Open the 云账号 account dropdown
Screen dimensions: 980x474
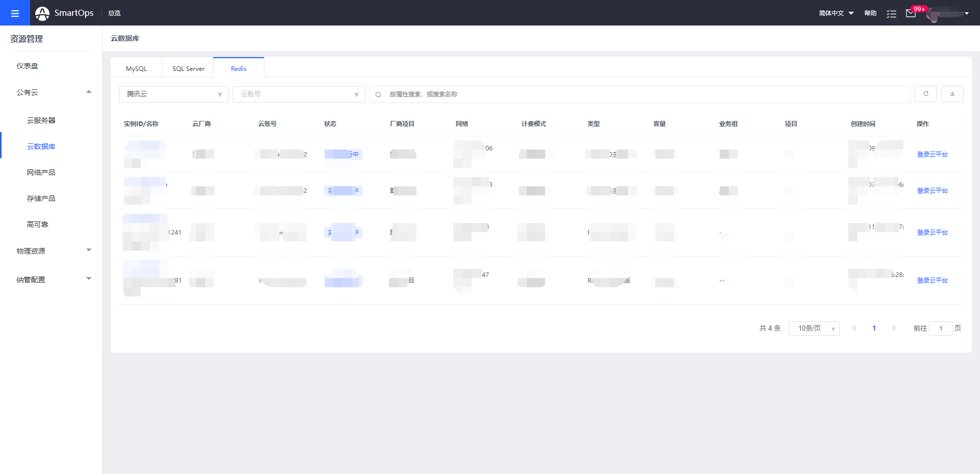299,94
